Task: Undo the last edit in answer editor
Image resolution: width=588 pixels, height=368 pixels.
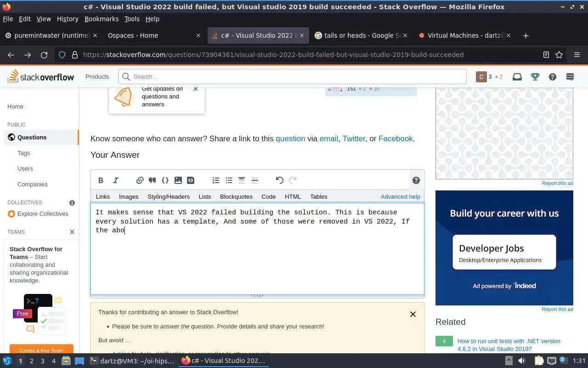Action: tap(279, 180)
